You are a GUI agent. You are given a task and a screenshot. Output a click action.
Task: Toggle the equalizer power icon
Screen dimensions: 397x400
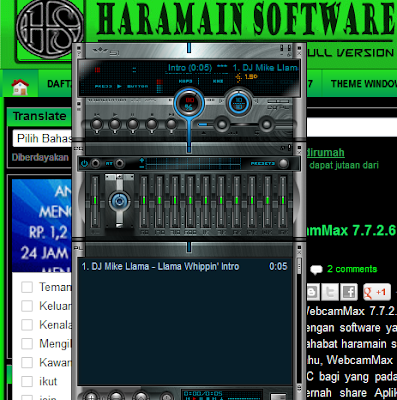[x=84, y=163]
